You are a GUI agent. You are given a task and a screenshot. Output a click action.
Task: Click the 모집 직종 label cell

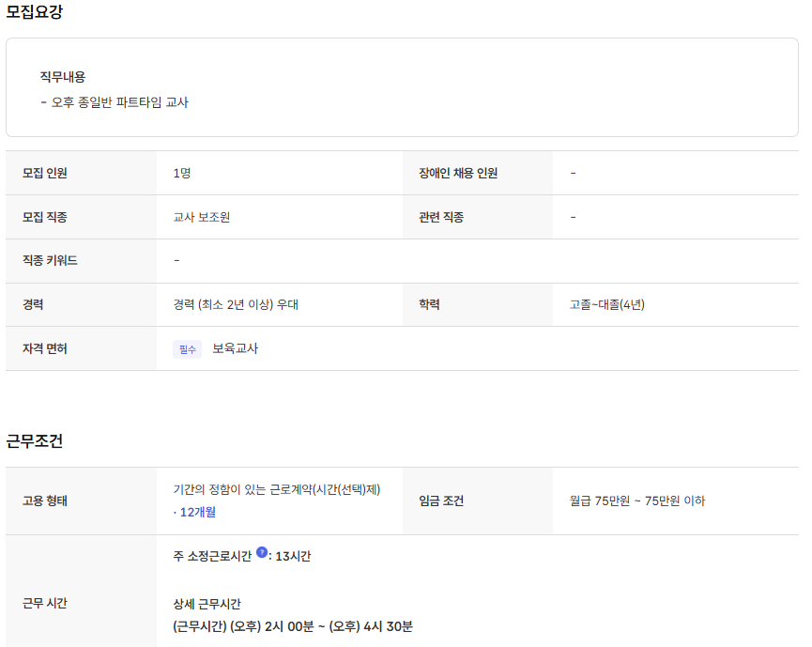pyautogui.click(x=82, y=217)
